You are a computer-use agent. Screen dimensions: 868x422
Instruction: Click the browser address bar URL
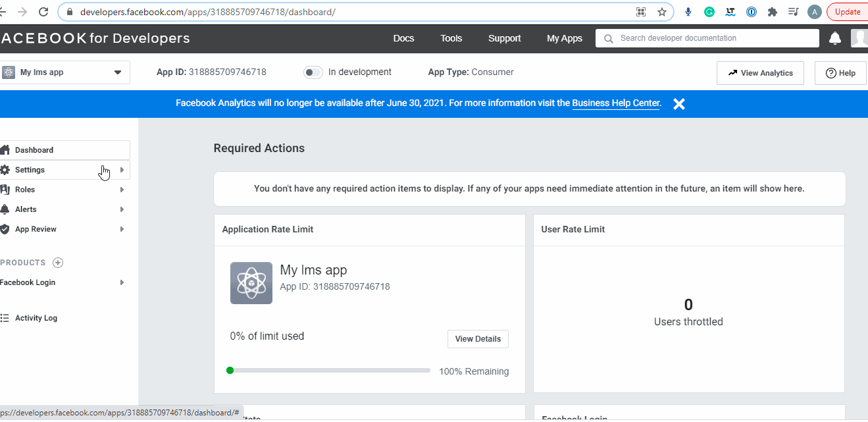(x=208, y=12)
